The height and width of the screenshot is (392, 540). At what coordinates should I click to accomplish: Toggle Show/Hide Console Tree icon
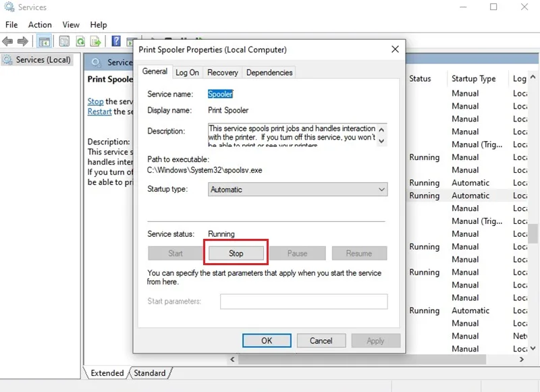[44, 42]
